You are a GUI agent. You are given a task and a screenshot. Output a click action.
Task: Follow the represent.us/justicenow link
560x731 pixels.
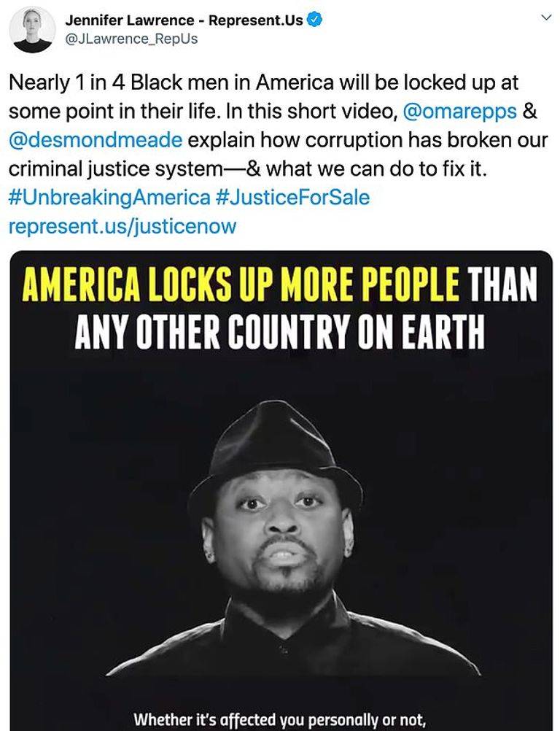(x=122, y=226)
